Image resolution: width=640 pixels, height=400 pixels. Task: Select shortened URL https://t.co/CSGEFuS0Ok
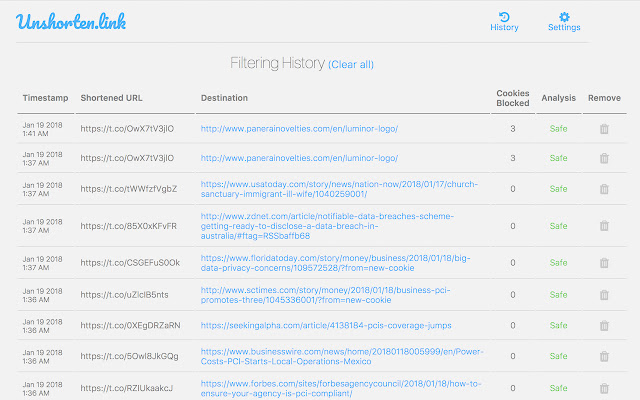pyautogui.click(x=130, y=263)
